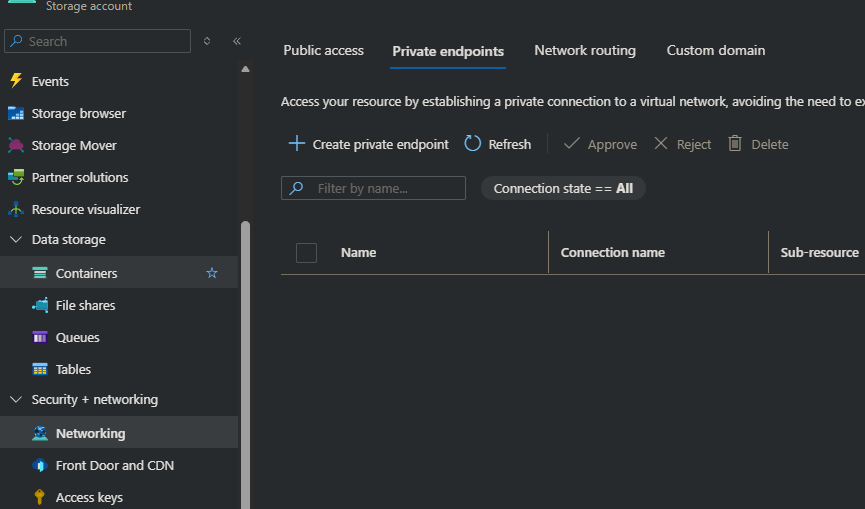Collapse the Data storage section

tap(15, 240)
